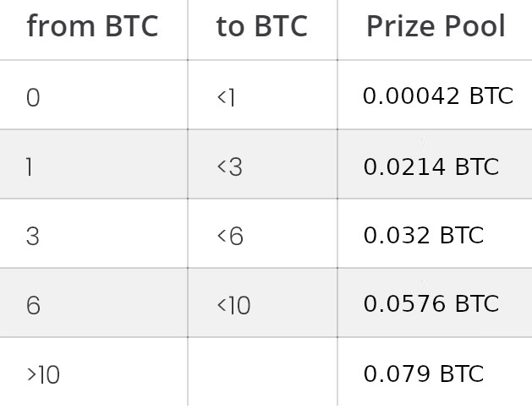This screenshot has height=420, width=532.
Task: Click the 'to BTC' column header
Action: tap(262, 26)
